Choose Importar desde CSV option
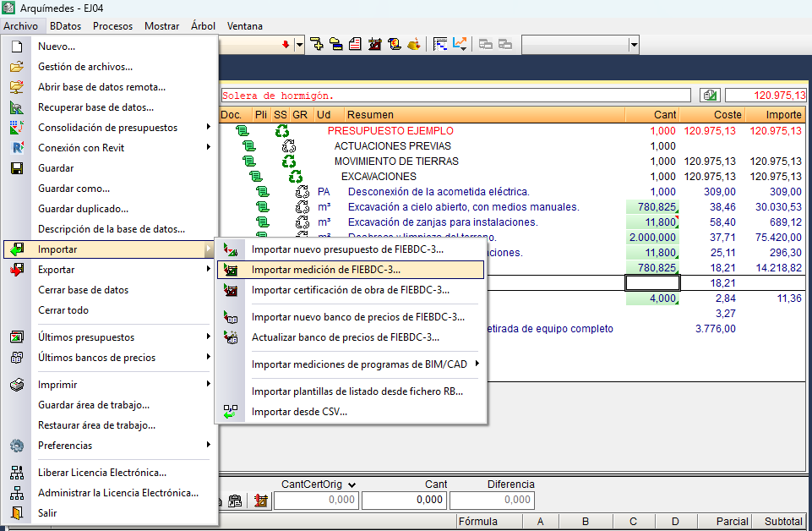Screen dimensions: 812x531 [x=299, y=412]
